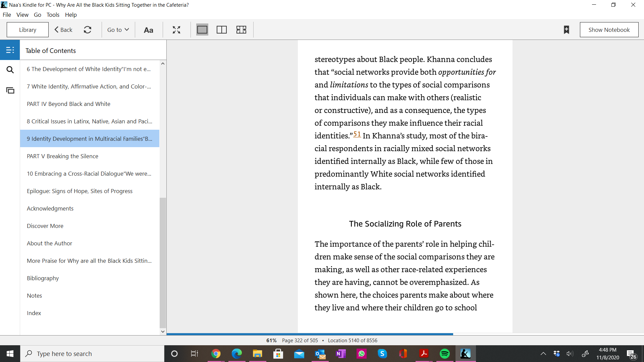The width and height of the screenshot is (644, 362).
Task: Bookmark this page
Action: (x=567, y=30)
